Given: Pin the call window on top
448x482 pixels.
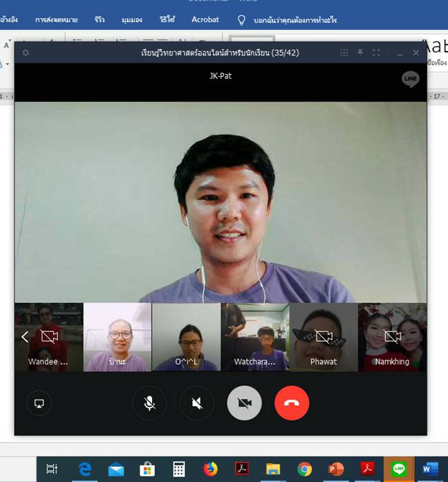Looking at the screenshot, I should (x=360, y=53).
